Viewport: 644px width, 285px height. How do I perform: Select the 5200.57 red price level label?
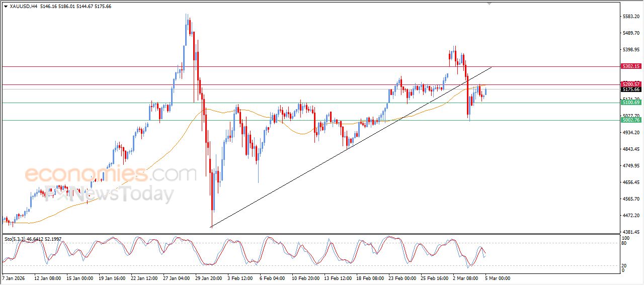pos(631,84)
